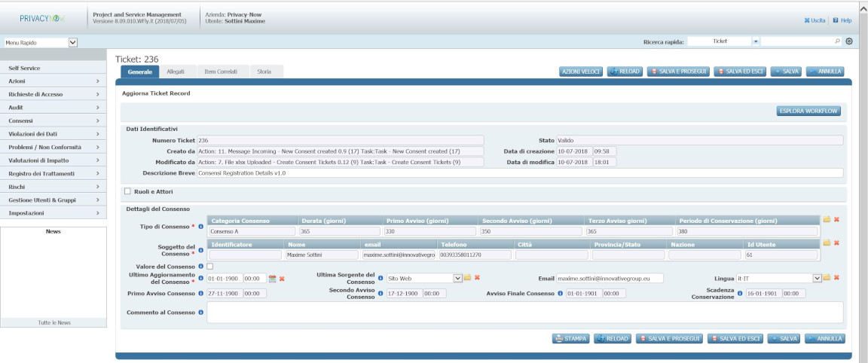Click into the Commento al Consenso field
Viewport: 868px width, 363px height.
(x=524, y=313)
